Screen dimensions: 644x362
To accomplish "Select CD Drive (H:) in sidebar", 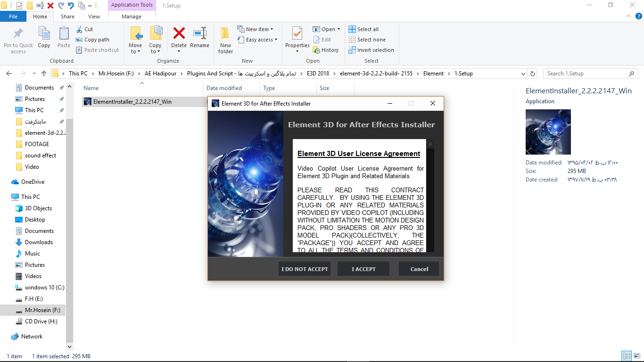I will pyautogui.click(x=42, y=321).
